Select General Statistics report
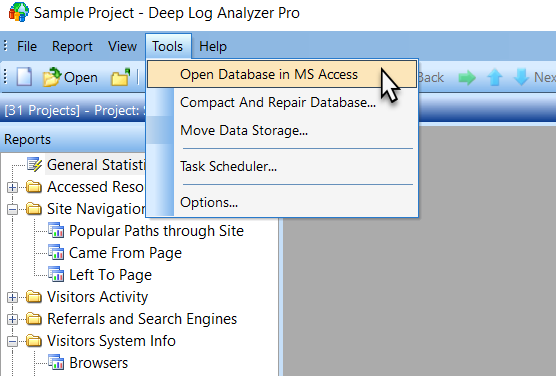 [96, 165]
